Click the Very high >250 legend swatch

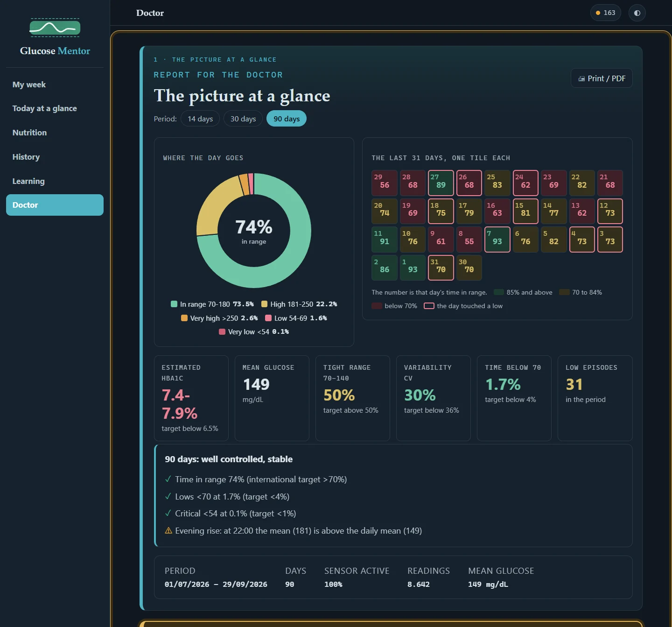click(x=184, y=318)
